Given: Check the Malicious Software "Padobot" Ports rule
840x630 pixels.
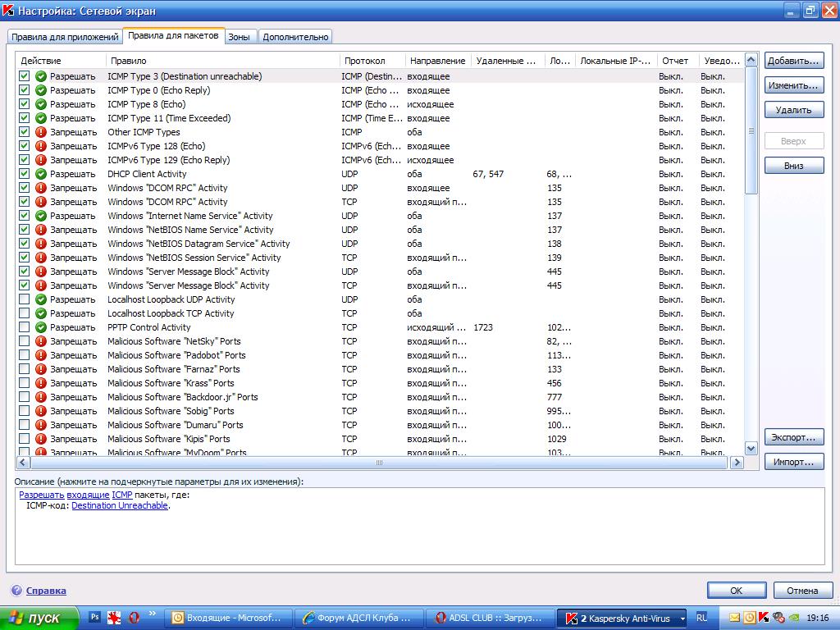Looking at the screenshot, I should coord(24,354).
